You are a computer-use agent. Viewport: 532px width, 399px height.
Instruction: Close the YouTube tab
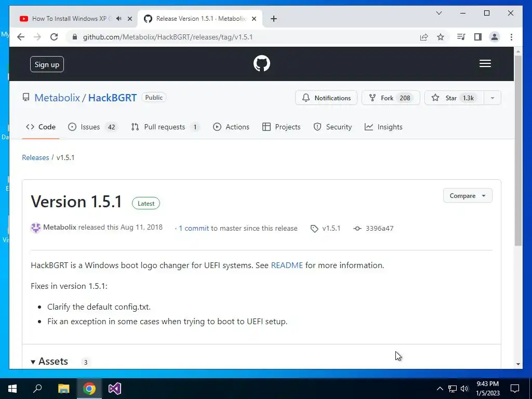point(129,19)
